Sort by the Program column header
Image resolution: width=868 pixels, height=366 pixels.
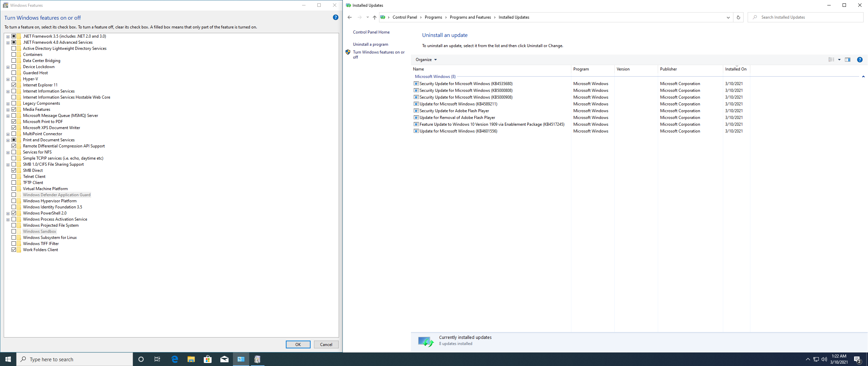pos(593,69)
